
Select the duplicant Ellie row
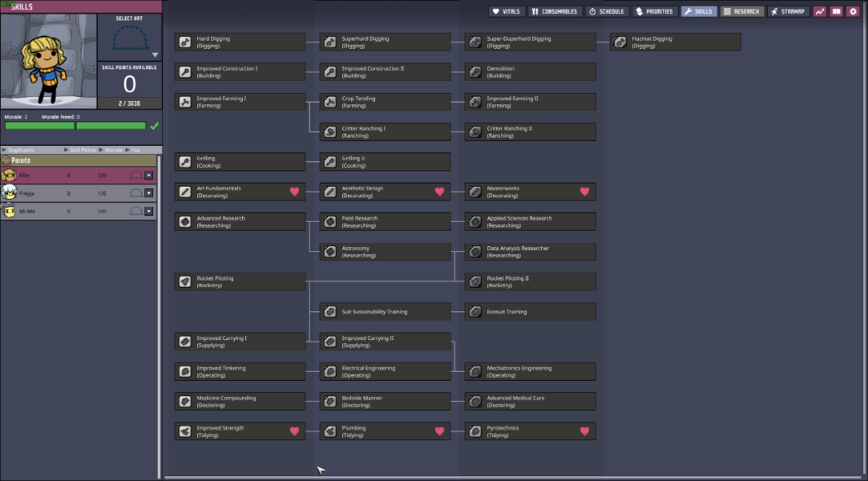click(78, 175)
